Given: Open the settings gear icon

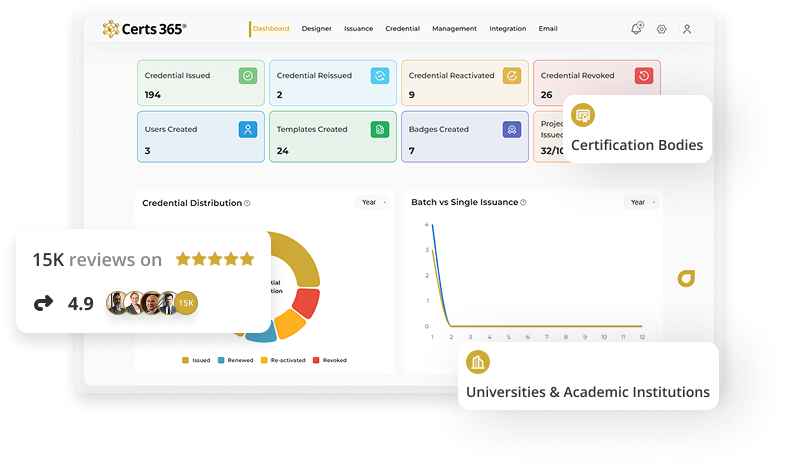Looking at the screenshot, I should (x=662, y=30).
